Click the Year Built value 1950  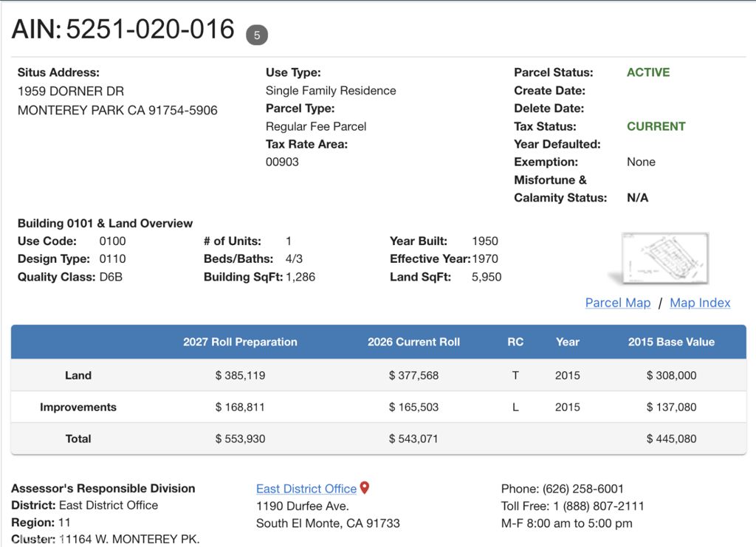[x=485, y=241]
